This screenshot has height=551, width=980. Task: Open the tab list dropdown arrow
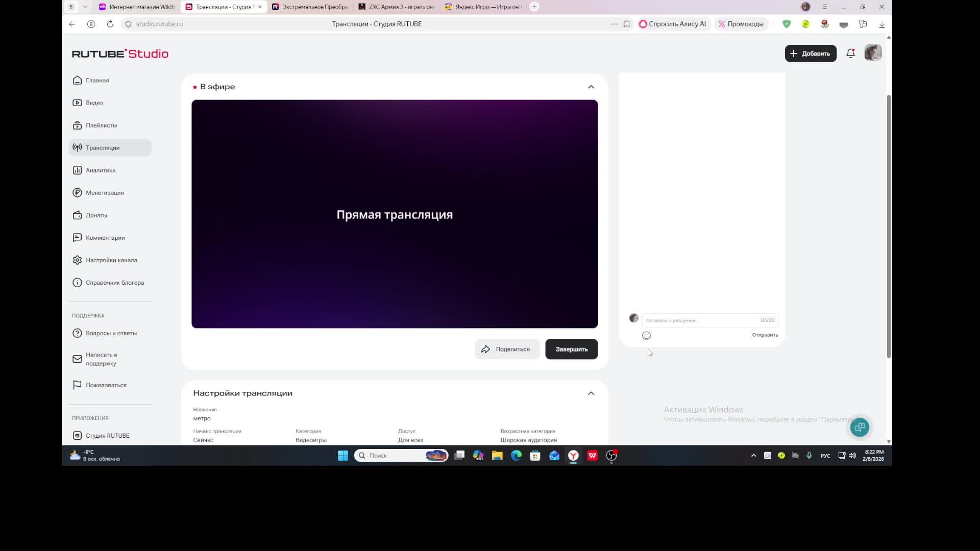85,7
